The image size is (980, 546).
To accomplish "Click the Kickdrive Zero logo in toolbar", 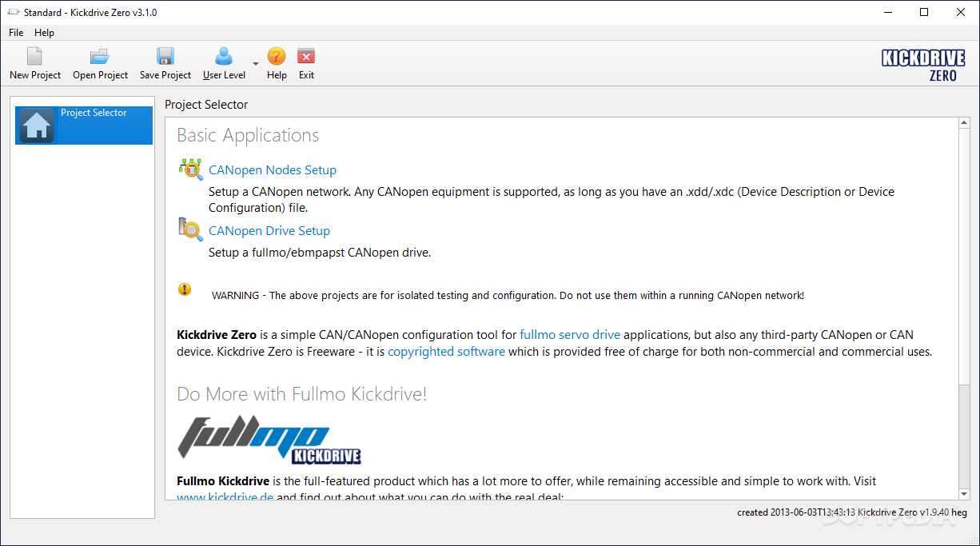I will coord(923,64).
